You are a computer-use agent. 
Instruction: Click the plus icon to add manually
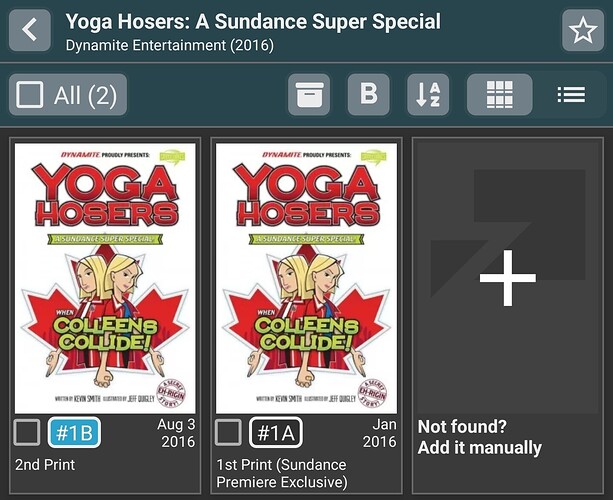[508, 278]
